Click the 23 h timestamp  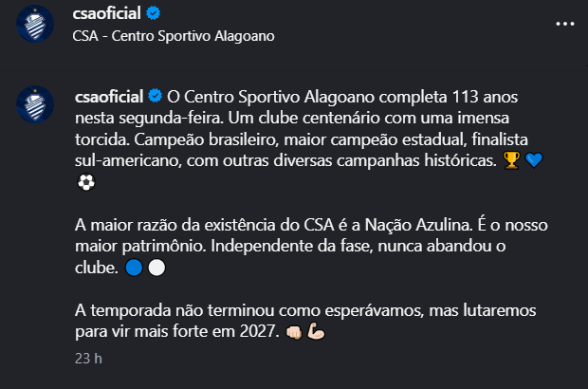point(88,359)
